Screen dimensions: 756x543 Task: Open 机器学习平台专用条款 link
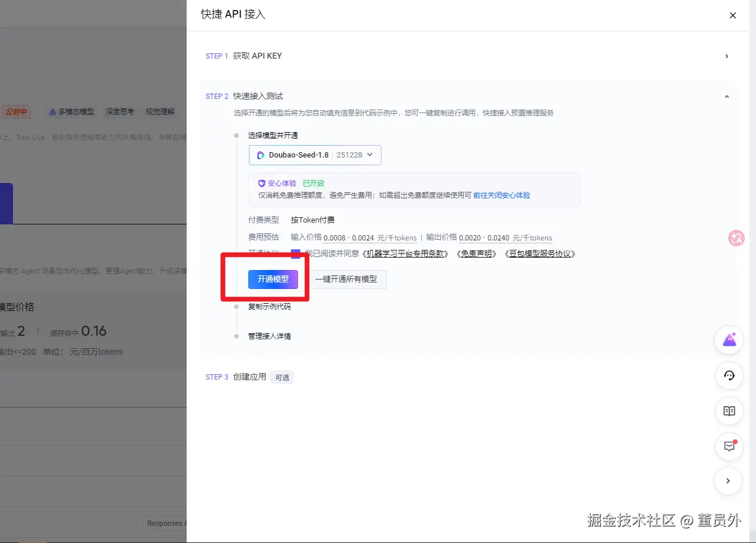404,254
